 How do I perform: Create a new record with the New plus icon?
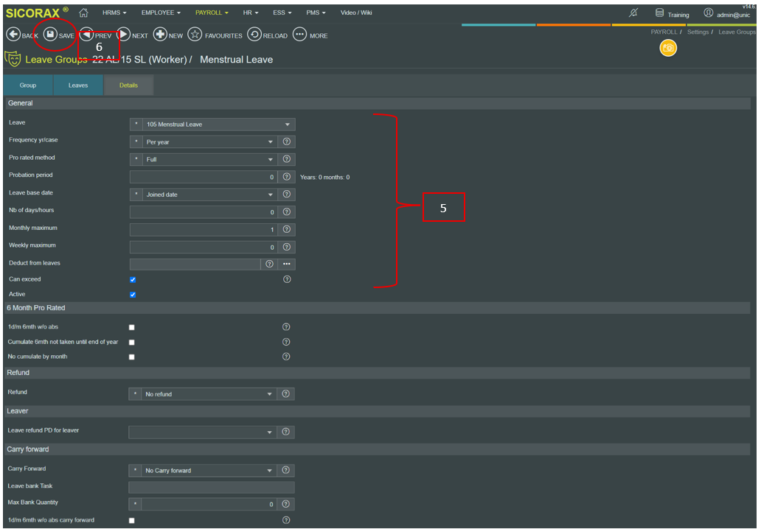click(160, 35)
